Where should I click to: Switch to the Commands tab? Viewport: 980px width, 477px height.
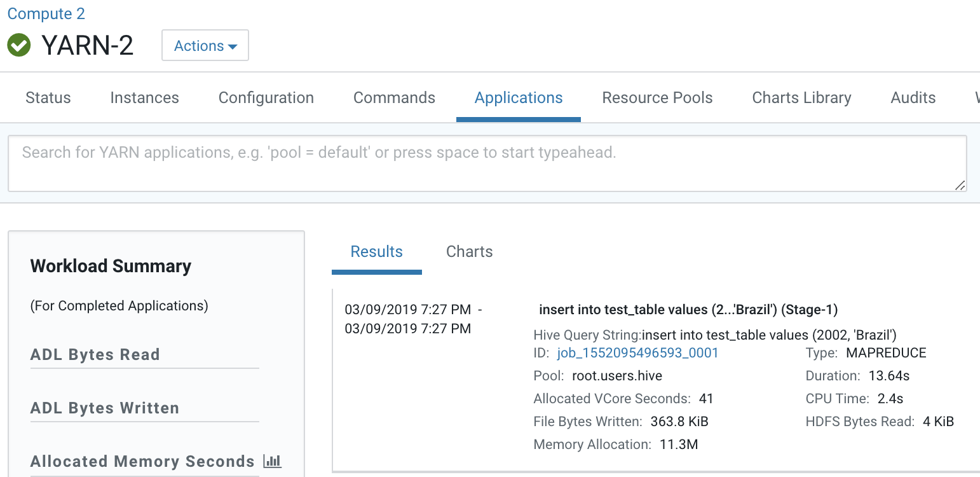(394, 97)
